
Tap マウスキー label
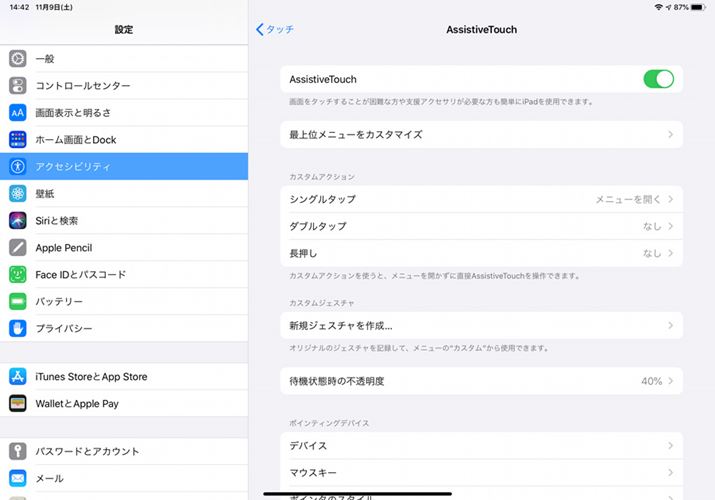coord(313,473)
